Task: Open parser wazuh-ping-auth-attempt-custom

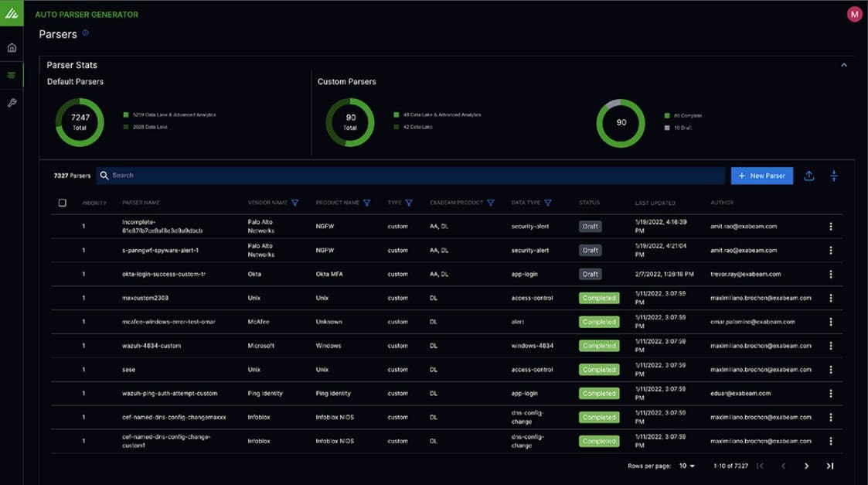Action: (169, 394)
